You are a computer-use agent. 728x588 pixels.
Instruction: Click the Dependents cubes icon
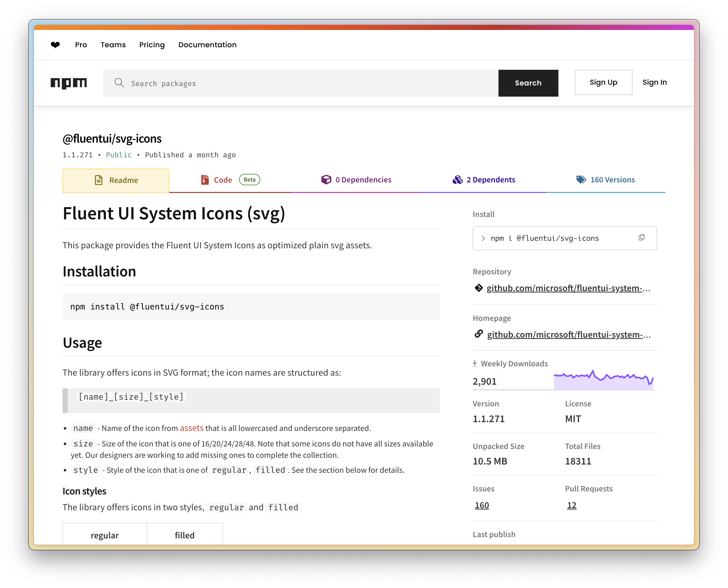(x=457, y=180)
